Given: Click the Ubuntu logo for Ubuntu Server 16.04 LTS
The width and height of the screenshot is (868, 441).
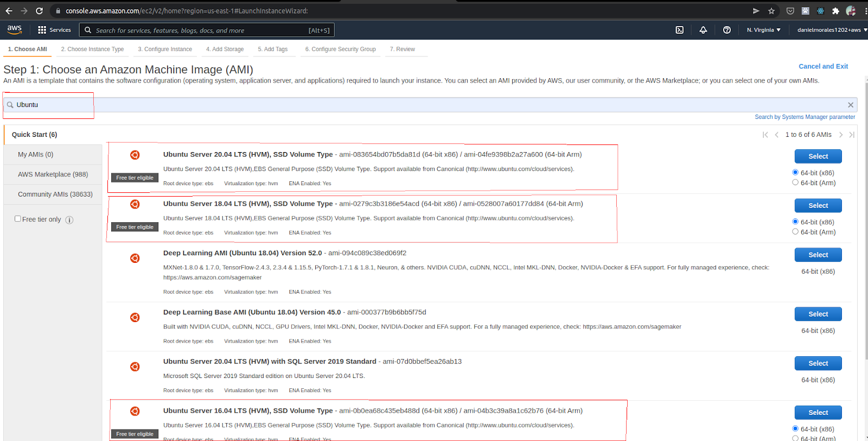Looking at the screenshot, I should pyautogui.click(x=135, y=411).
